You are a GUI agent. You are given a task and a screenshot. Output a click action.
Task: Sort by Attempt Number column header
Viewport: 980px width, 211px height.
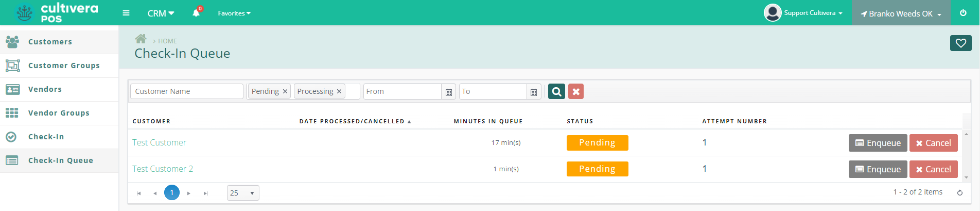tap(734, 121)
